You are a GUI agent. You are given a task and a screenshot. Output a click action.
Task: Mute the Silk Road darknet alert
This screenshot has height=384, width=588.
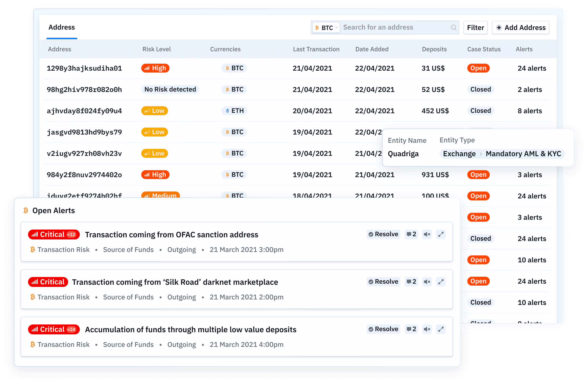coord(427,282)
